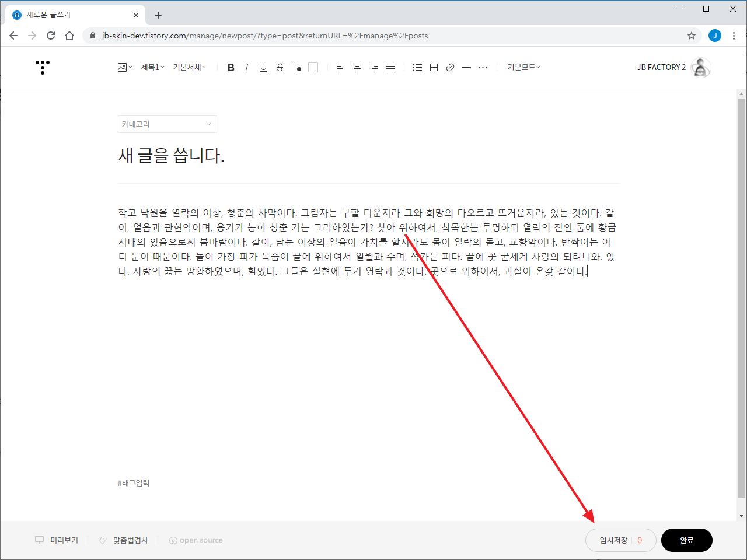
Task: Open the text color tool
Action: tap(296, 68)
